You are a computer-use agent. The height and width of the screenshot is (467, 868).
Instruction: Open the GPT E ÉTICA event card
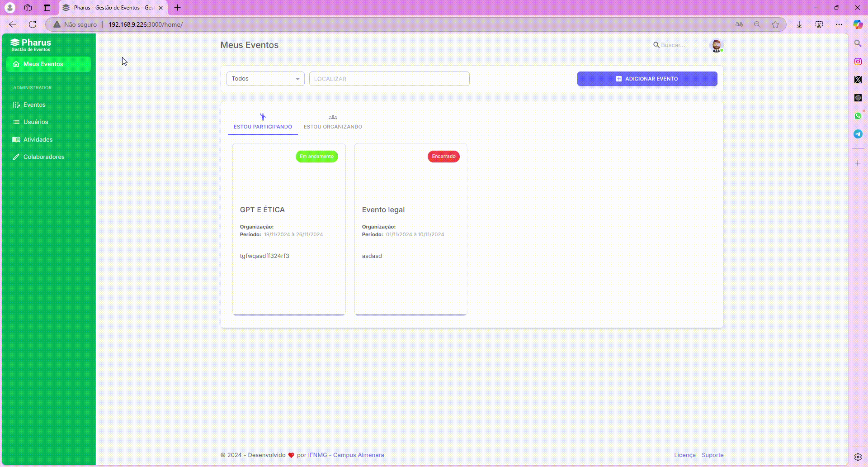point(289,229)
